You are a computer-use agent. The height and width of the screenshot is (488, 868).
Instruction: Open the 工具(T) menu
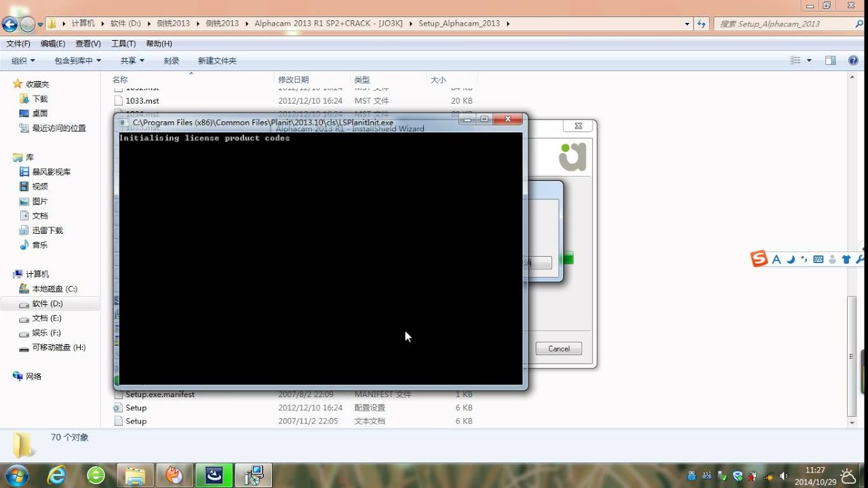123,43
